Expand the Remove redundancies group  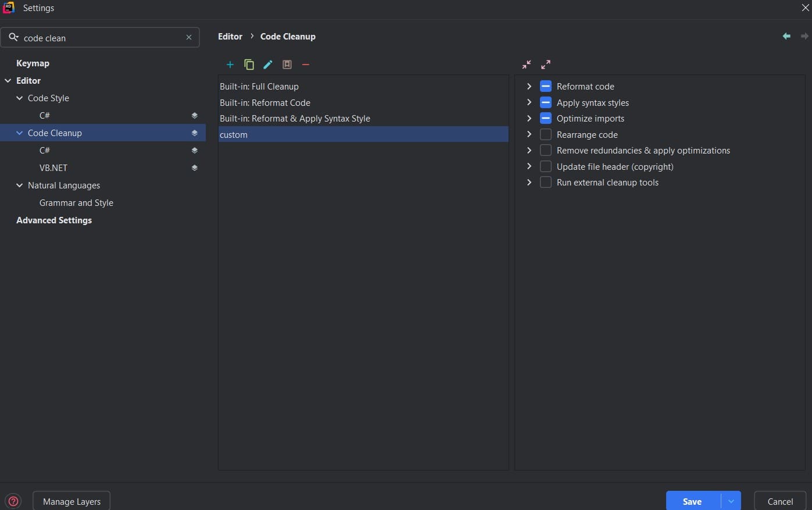click(x=529, y=150)
